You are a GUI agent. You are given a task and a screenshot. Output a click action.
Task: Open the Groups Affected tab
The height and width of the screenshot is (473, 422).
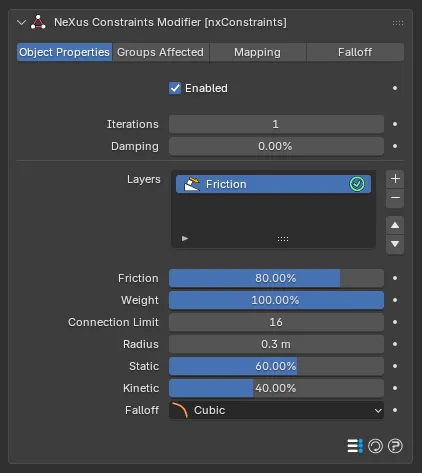point(160,52)
